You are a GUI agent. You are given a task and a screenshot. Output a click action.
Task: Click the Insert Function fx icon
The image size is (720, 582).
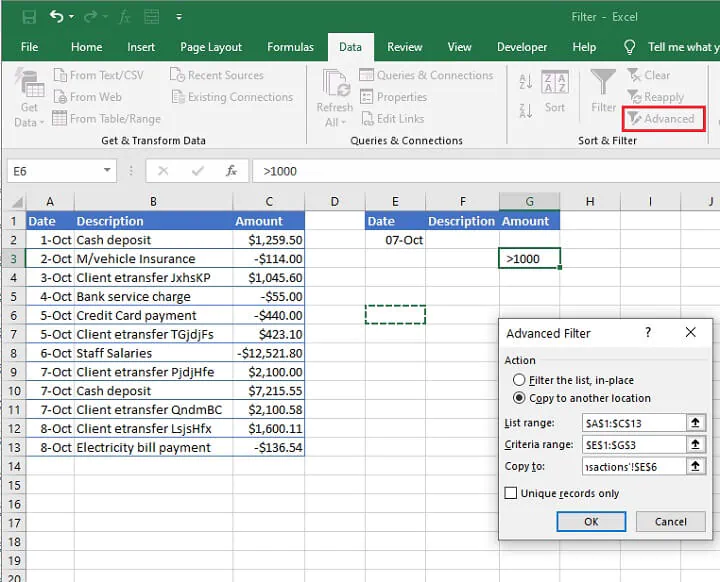pos(231,171)
